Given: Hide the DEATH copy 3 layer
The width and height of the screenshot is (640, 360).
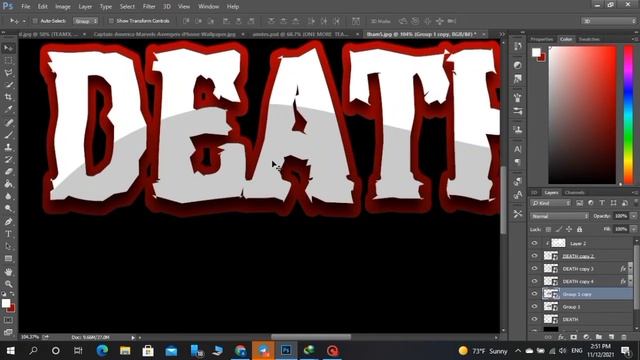Looking at the screenshot, I should 534,269.
